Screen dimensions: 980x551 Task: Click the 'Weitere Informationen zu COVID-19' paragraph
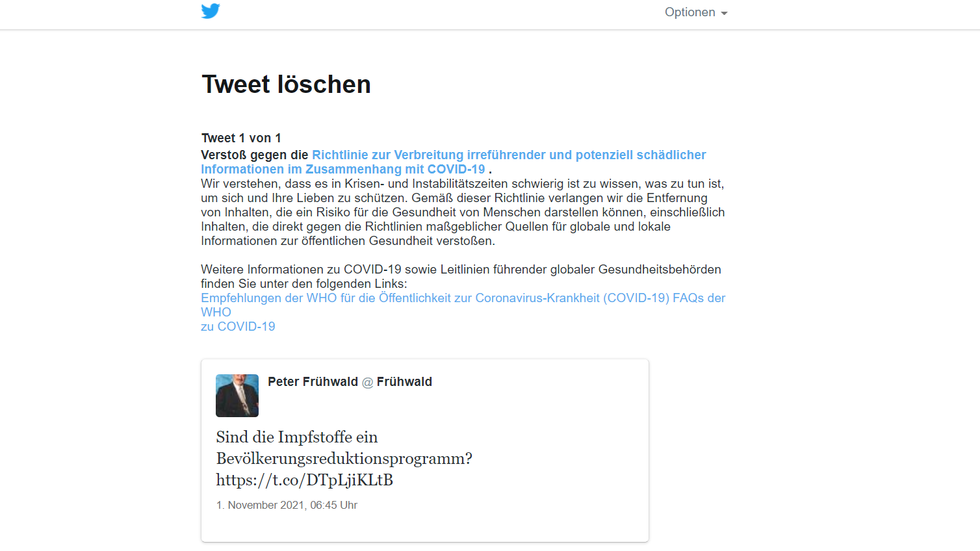461,276
